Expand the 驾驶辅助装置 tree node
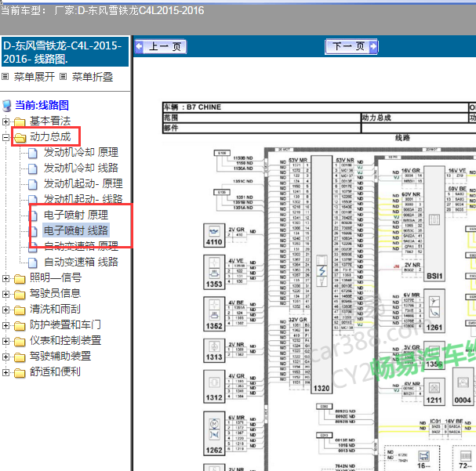 (5, 357)
